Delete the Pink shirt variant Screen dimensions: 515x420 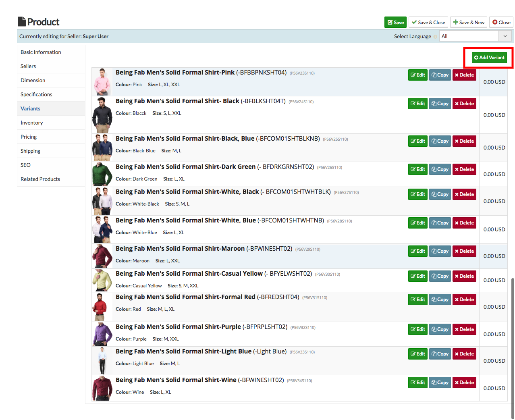click(464, 75)
